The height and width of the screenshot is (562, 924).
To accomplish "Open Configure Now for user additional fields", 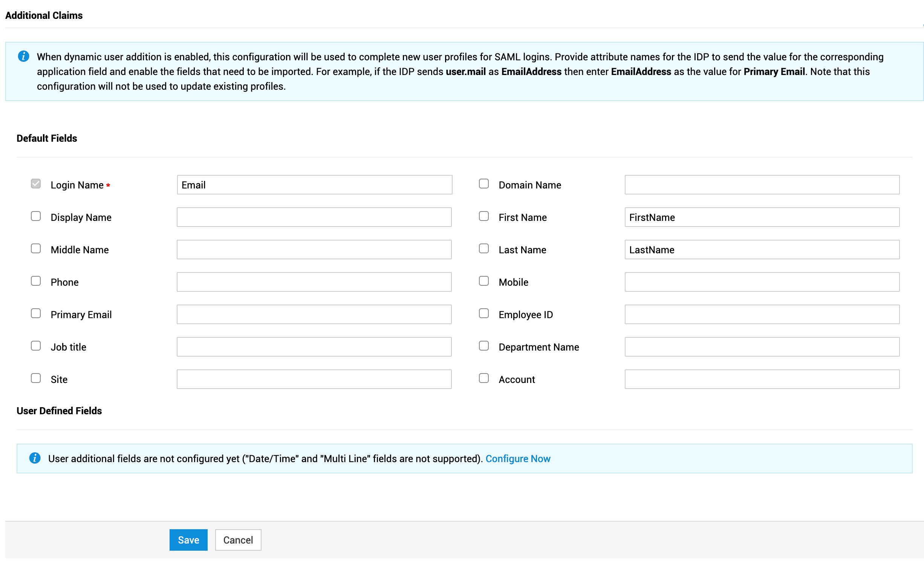I will [518, 459].
